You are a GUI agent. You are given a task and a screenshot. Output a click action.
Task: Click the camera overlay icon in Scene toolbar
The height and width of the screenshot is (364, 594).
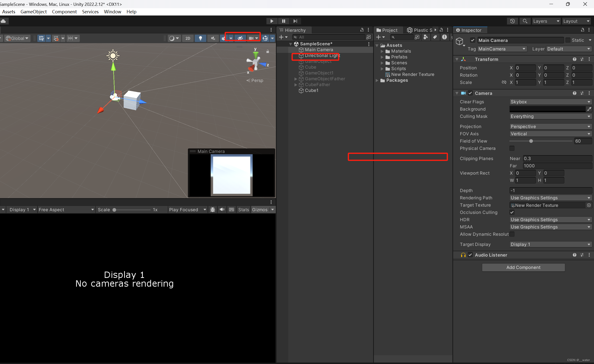pos(251,38)
